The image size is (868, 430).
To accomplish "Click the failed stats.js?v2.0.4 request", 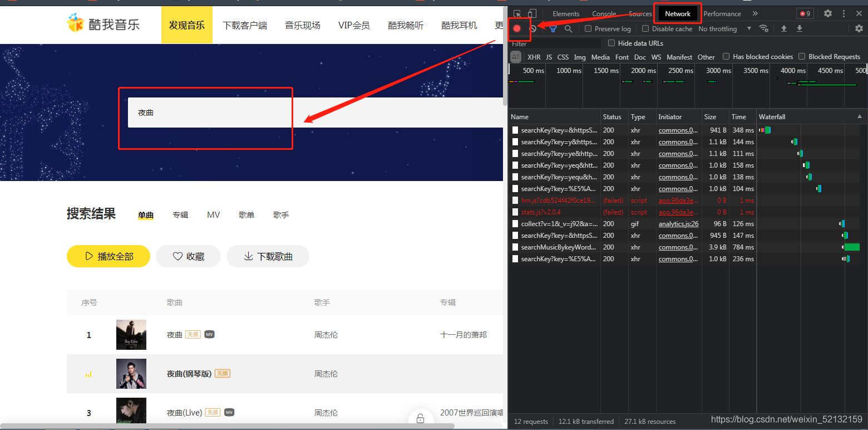I will click(687, 212).
